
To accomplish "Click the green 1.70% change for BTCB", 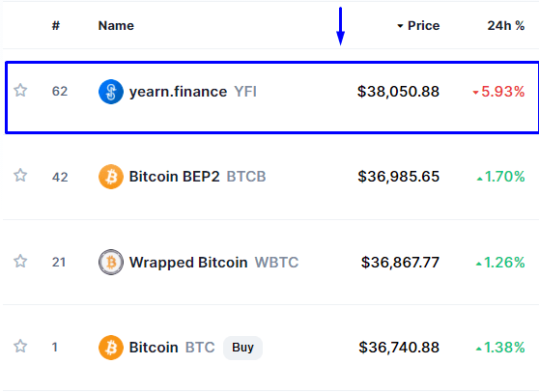I will pos(500,177).
